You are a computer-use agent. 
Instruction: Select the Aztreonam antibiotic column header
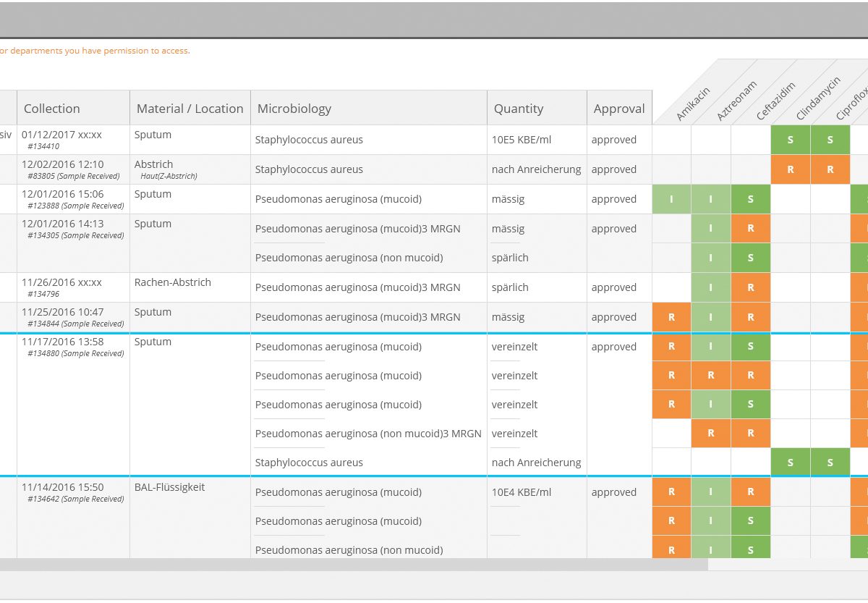736,101
